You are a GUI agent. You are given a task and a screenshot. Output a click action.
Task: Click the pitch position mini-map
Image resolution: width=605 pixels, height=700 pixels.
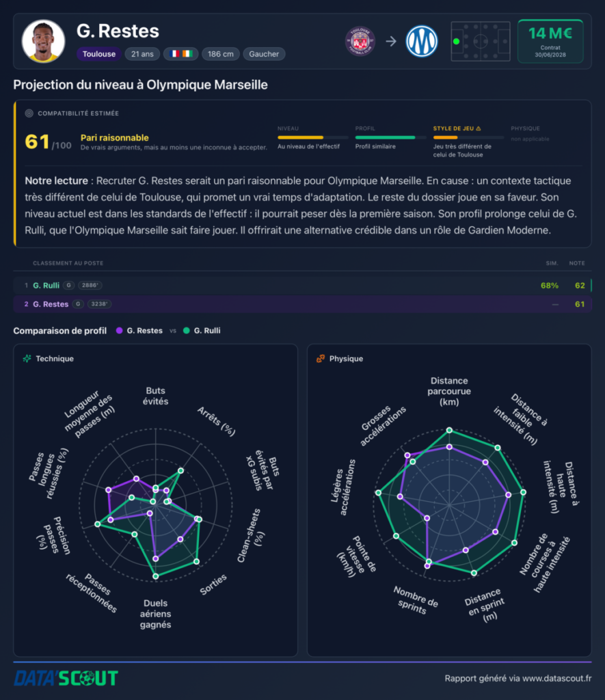tap(481, 41)
